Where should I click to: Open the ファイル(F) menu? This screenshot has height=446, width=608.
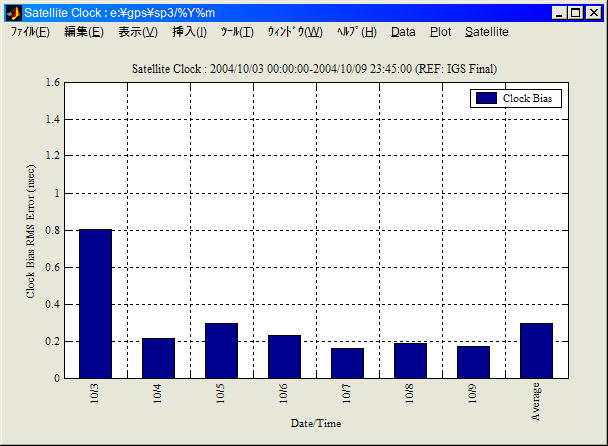[30, 32]
